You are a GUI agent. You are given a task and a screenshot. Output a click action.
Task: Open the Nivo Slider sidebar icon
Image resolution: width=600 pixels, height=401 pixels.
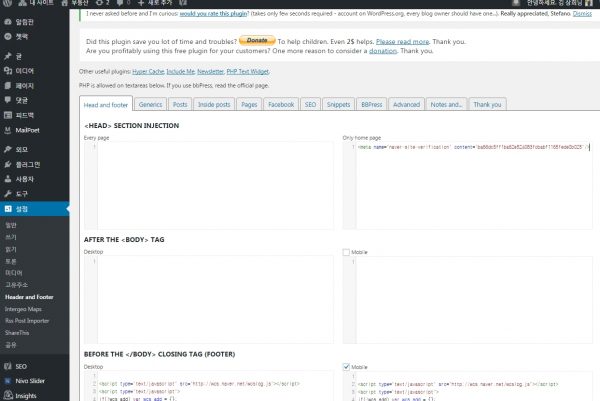click(x=8, y=381)
